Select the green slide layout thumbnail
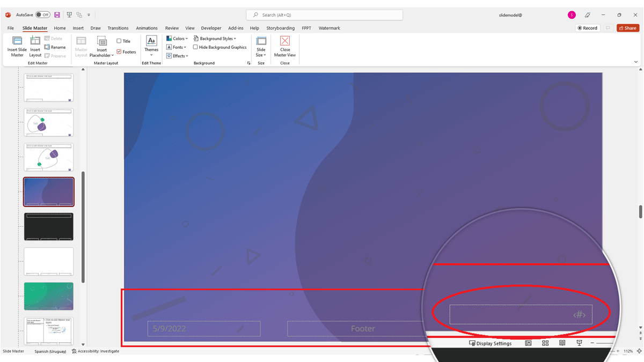The image size is (644, 362). click(x=48, y=296)
